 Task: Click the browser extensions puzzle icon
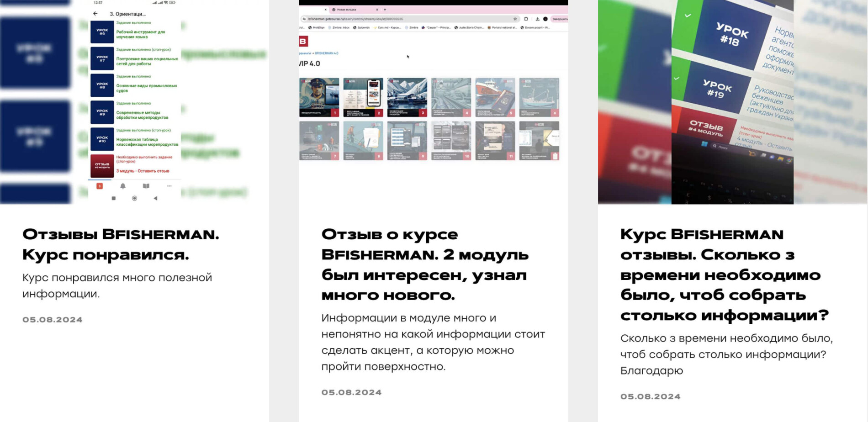pos(526,19)
